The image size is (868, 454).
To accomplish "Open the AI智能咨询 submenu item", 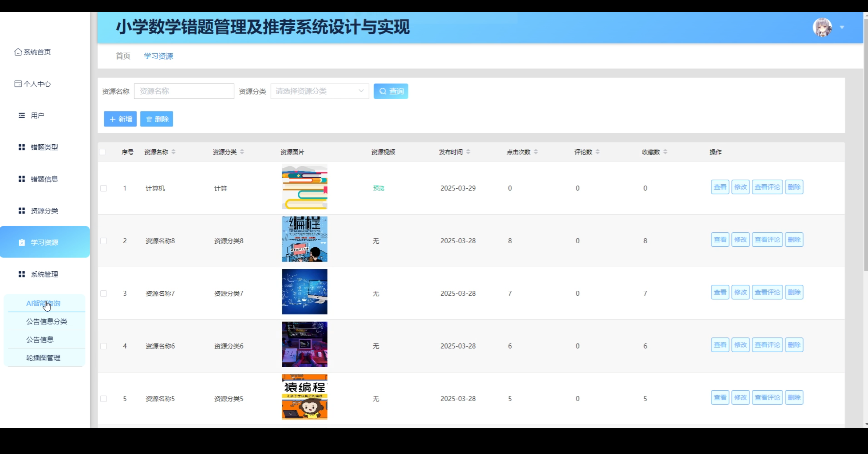I will [x=43, y=303].
